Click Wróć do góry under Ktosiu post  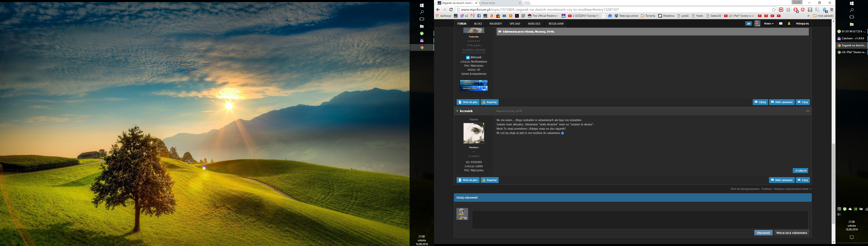[468, 102]
